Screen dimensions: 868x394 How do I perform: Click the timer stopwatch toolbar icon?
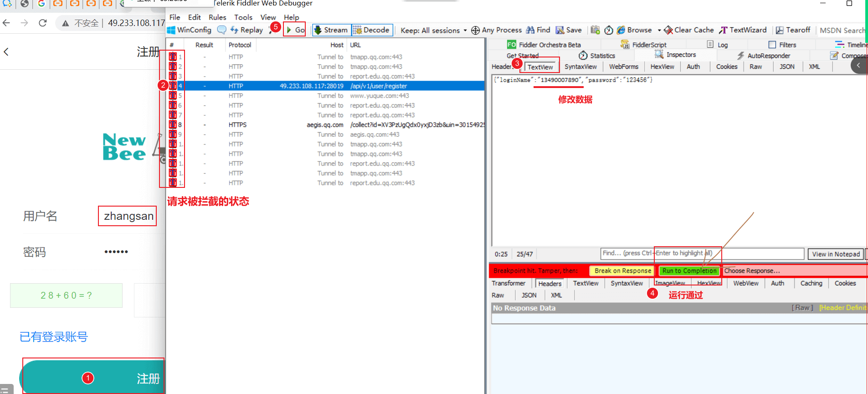(x=608, y=30)
